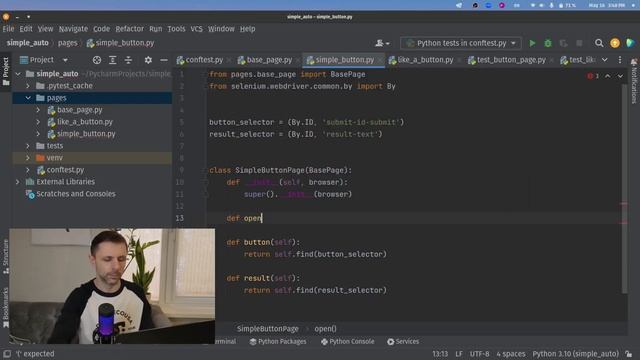Expand External Libraries node

tap(18, 182)
